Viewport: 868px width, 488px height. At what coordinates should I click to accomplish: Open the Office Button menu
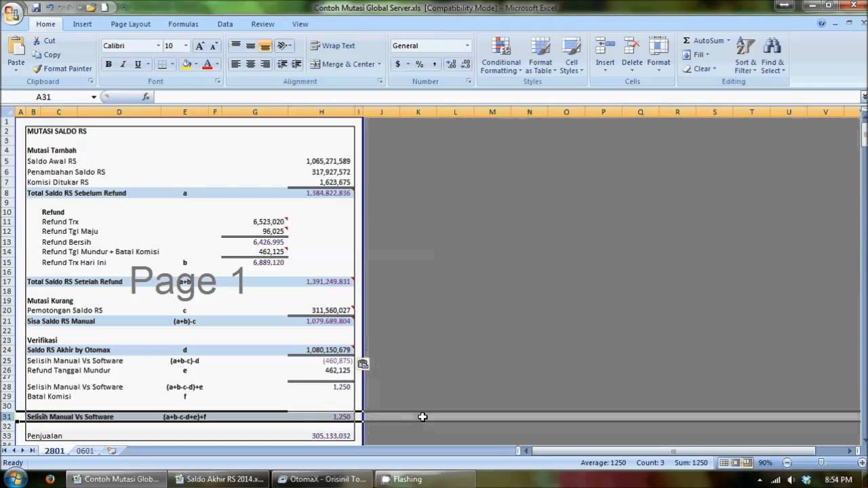12,13
